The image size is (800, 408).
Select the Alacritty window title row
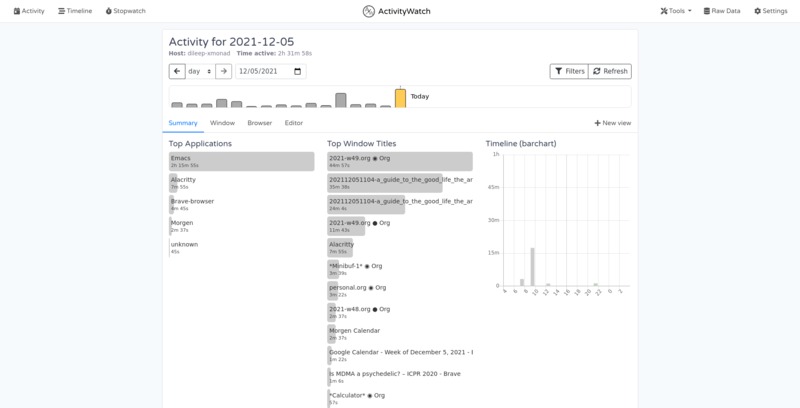point(400,247)
